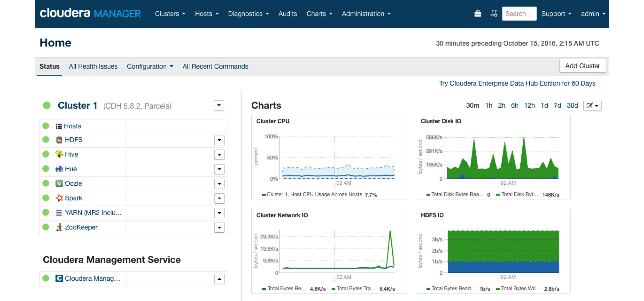Viewport: 644px width, 301px height.
Task: Open the Cloudera Management Service actions menu
Action: [x=219, y=279]
